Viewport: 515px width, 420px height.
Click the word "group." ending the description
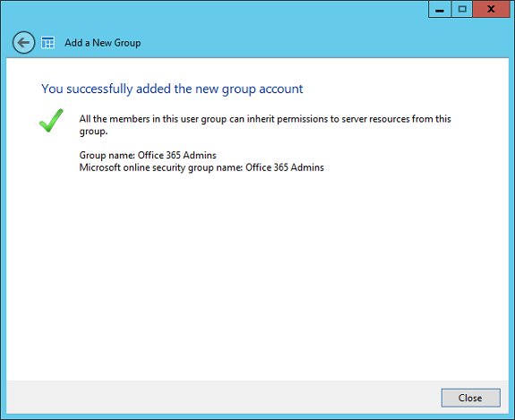pyautogui.click(x=94, y=132)
